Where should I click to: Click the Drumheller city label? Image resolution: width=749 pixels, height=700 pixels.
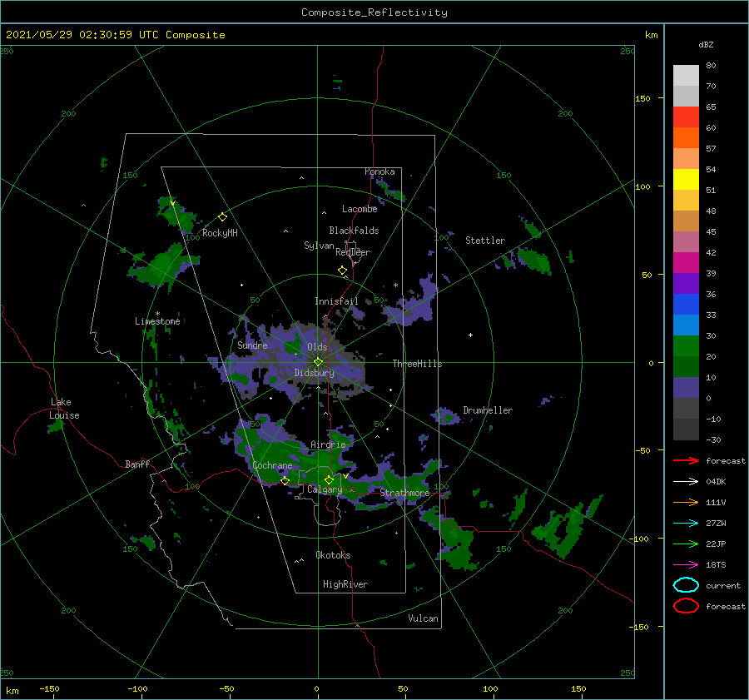(x=488, y=410)
